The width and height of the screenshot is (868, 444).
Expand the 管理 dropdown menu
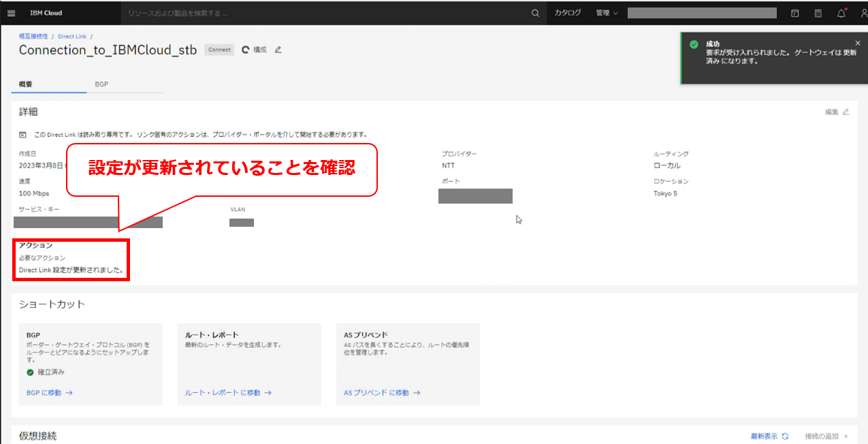click(606, 13)
